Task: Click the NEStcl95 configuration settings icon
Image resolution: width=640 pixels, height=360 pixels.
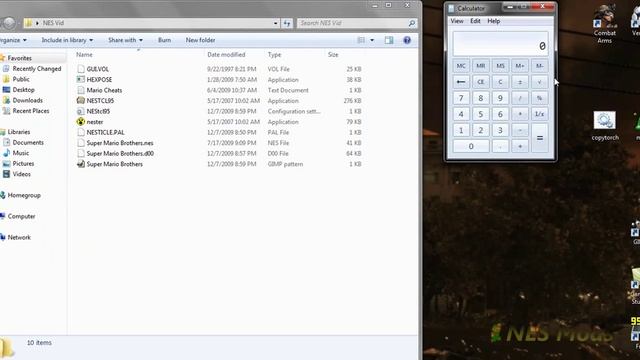Action: point(81,111)
